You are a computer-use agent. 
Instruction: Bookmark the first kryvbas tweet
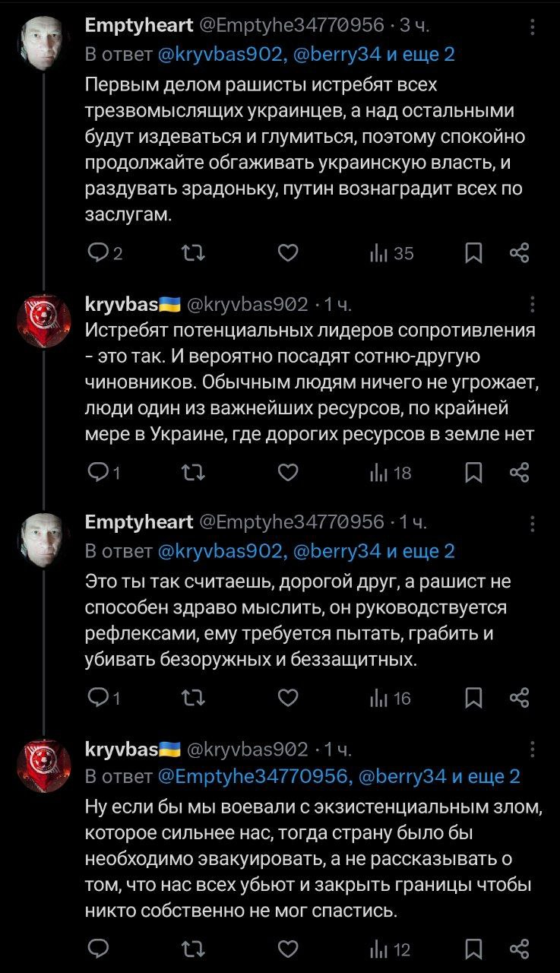click(473, 474)
